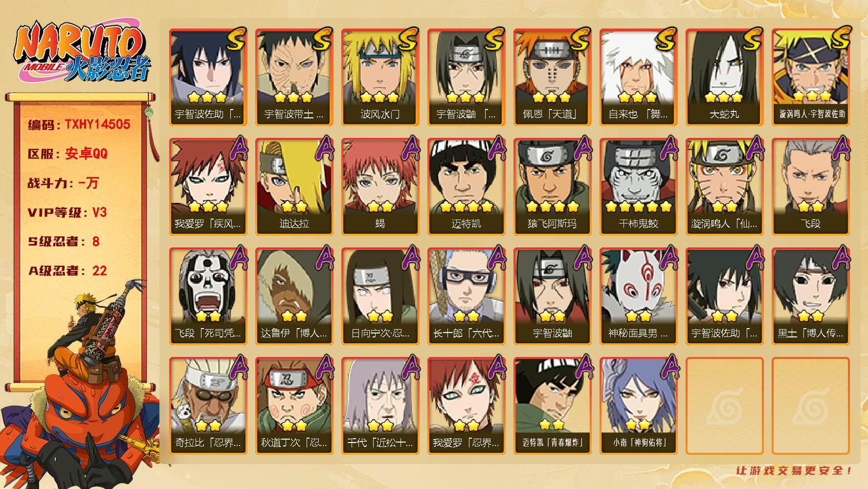Screen dimensions: 868x489
Task: Select the 宇智波带土 S-rank card
Action: click(294, 77)
